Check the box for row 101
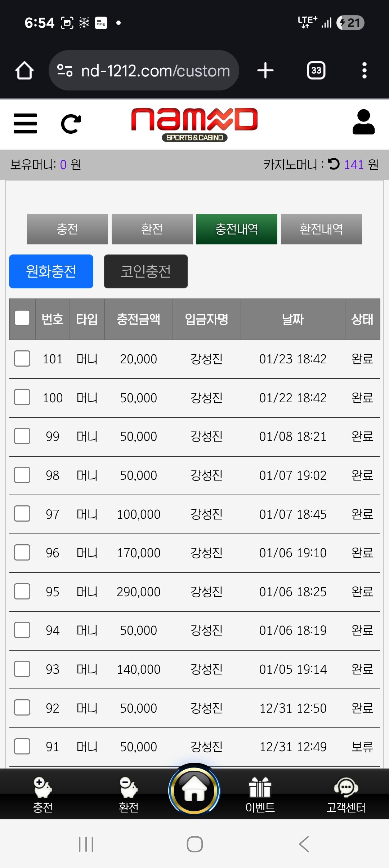 tap(22, 359)
